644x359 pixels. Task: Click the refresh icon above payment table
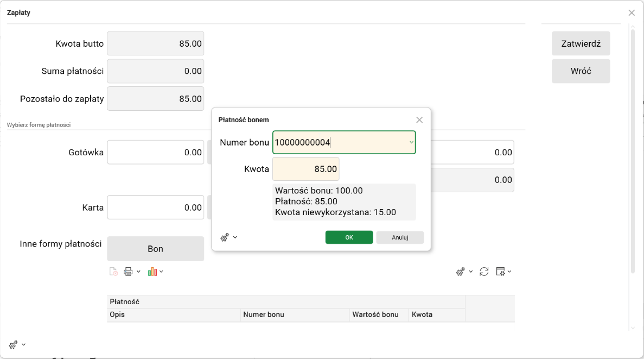pos(484,272)
